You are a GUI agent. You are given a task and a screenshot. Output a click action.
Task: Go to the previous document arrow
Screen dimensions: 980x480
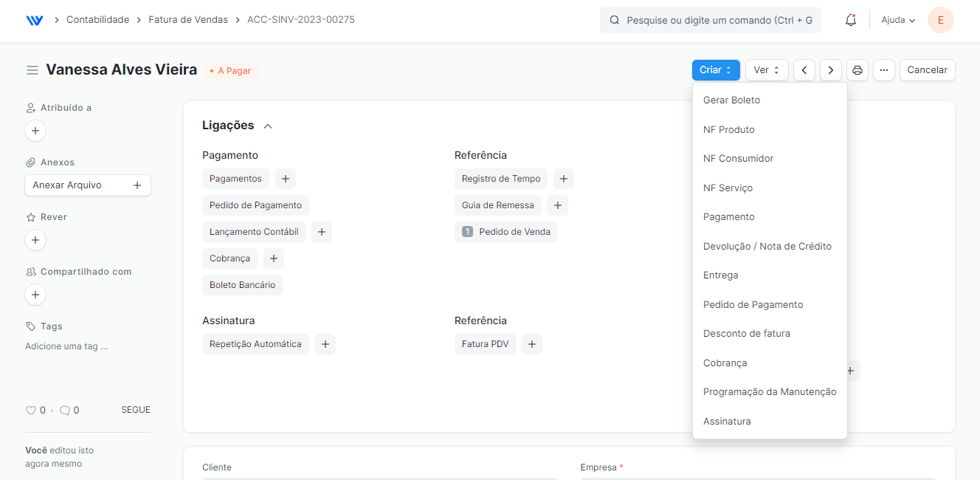point(804,70)
